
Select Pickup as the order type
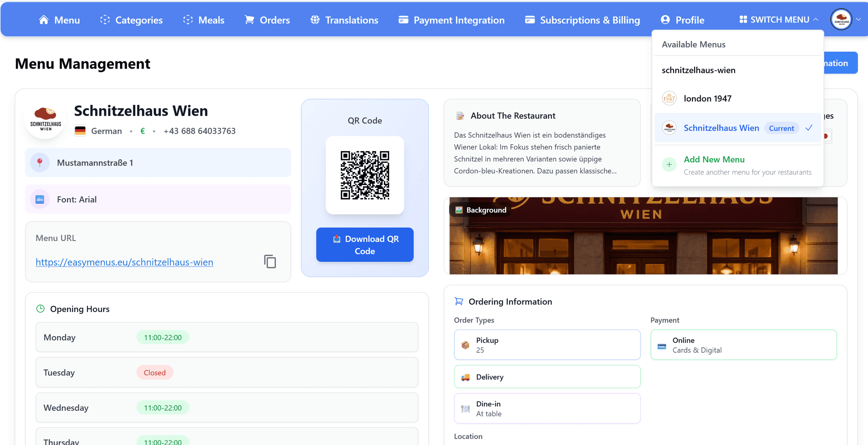pos(547,344)
